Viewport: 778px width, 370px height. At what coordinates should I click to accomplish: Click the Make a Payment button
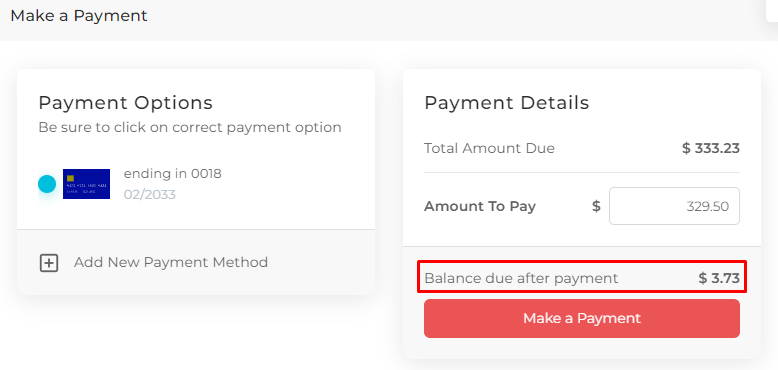(x=582, y=318)
